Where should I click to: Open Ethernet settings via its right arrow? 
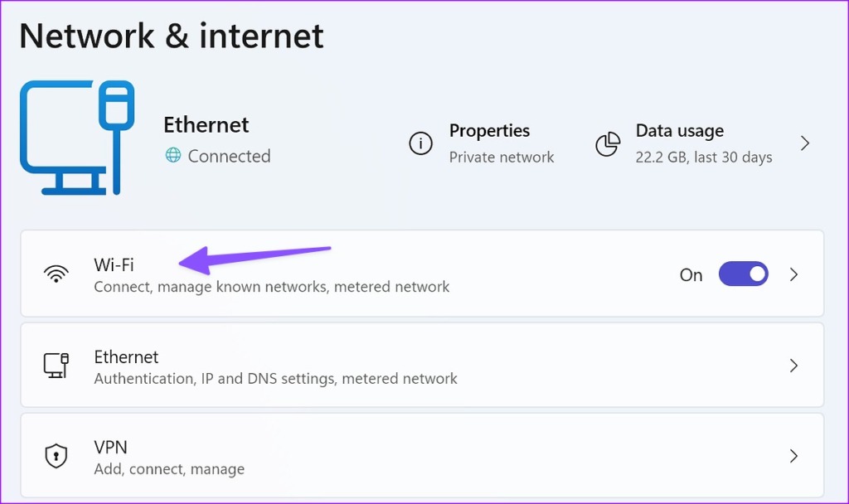coord(793,365)
